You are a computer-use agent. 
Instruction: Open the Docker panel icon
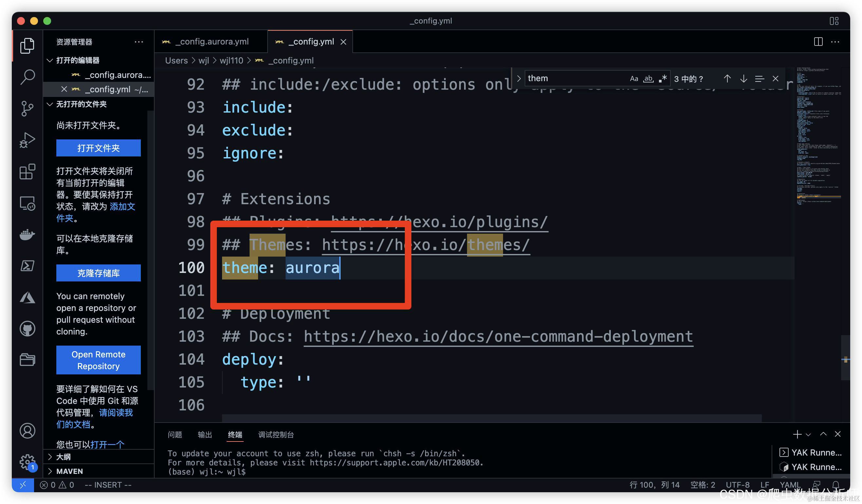(x=28, y=235)
